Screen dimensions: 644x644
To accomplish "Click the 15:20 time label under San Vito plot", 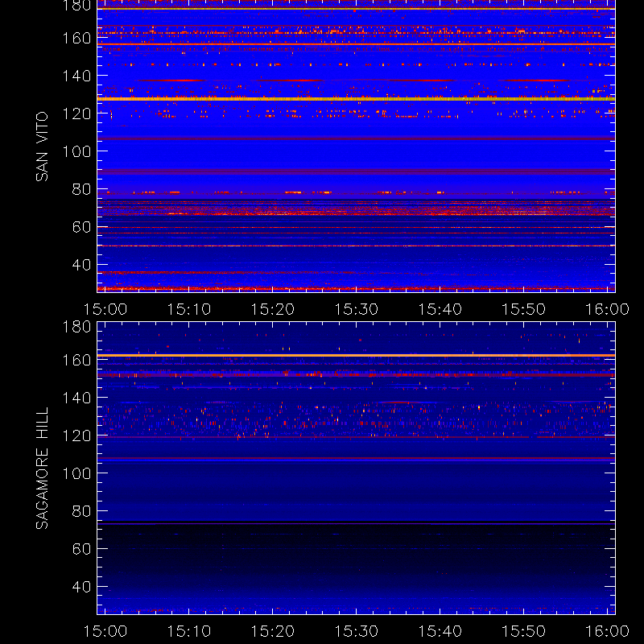I will point(273,309).
